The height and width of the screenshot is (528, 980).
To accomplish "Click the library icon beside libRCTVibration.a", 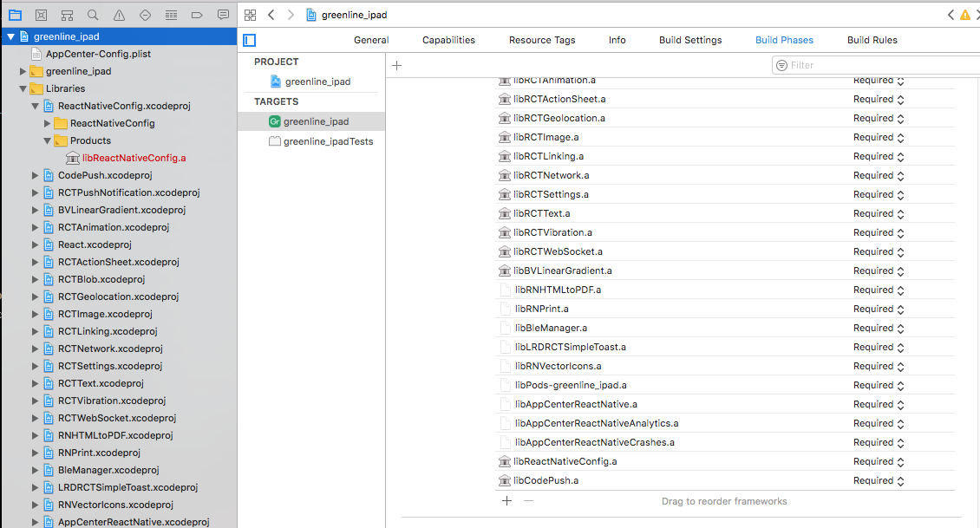I will pos(505,232).
